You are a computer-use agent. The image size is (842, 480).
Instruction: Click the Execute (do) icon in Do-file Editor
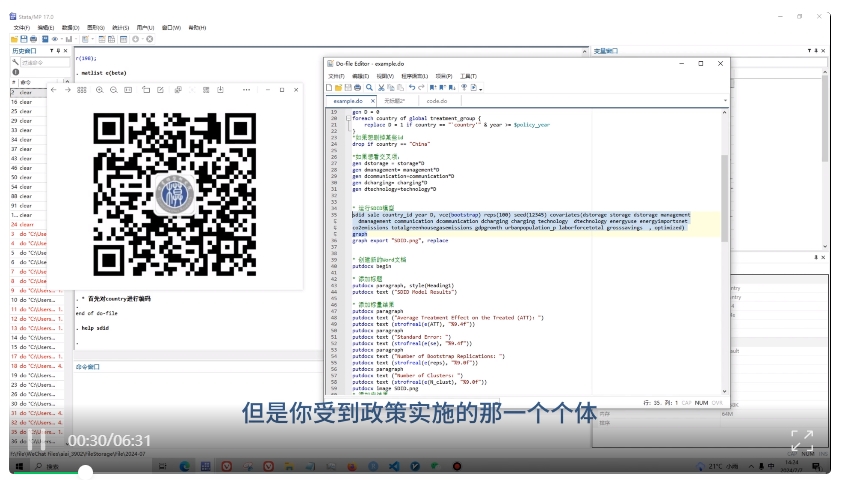click(x=474, y=88)
